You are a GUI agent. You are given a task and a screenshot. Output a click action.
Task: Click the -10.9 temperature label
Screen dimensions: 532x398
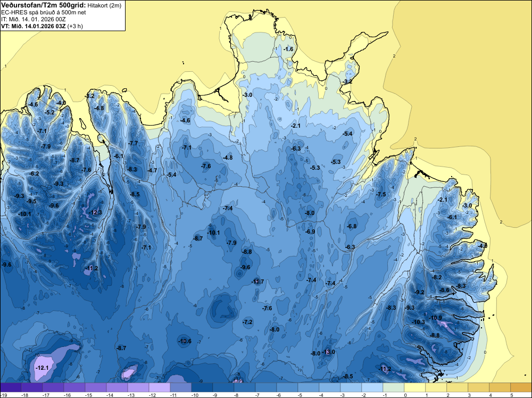tap(436, 318)
